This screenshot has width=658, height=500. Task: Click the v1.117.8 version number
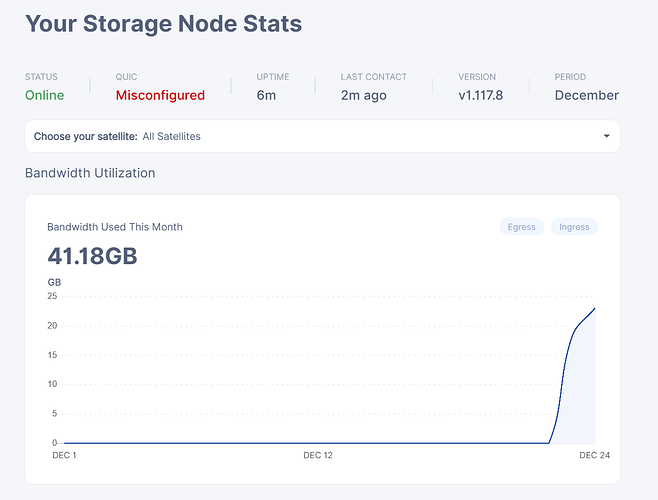482,96
